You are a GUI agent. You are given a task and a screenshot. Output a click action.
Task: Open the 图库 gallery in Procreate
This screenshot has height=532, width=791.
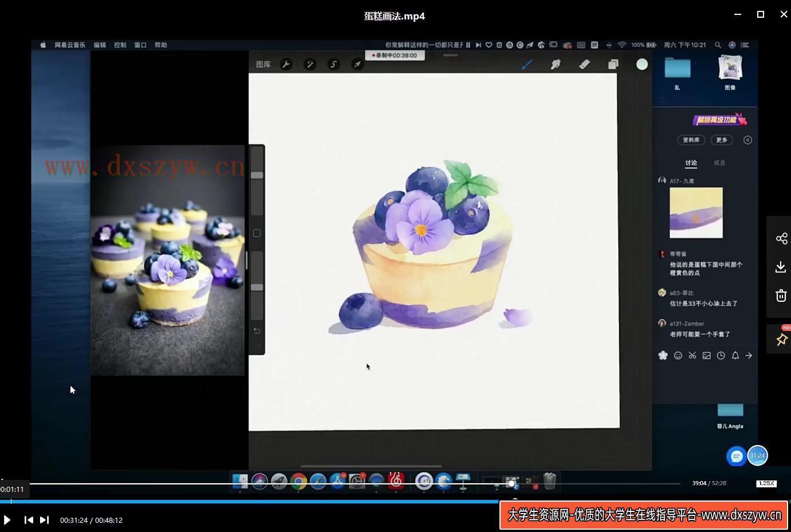click(263, 64)
